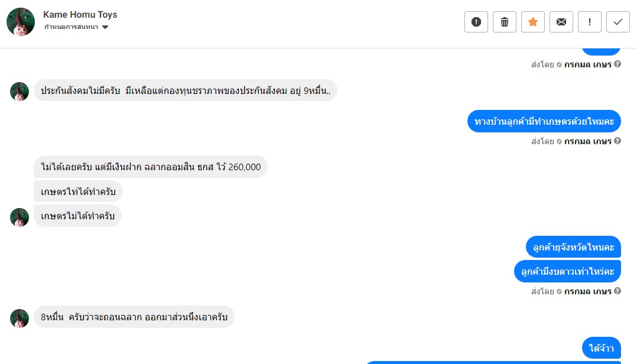Click the ลูกค้ายุจังหวัดไหนคะ message bubble
The image size is (637, 364).
pyautogui.click(x=573, y=247)
